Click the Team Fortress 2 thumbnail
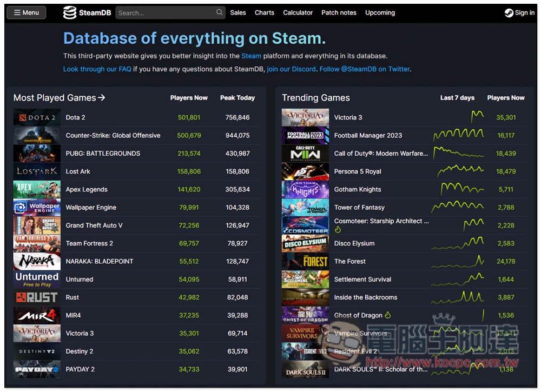This screenshot has width=541, height=392. (x=37, y=243)
